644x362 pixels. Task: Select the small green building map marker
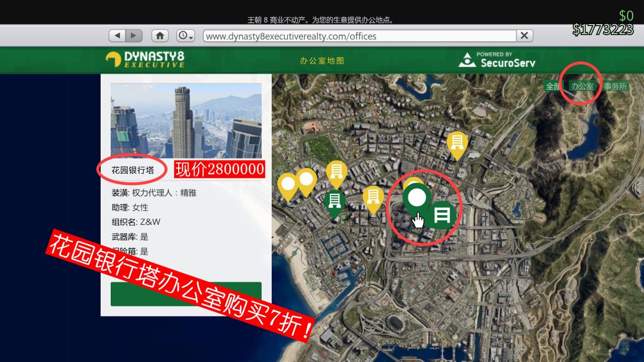pos(335,203)
